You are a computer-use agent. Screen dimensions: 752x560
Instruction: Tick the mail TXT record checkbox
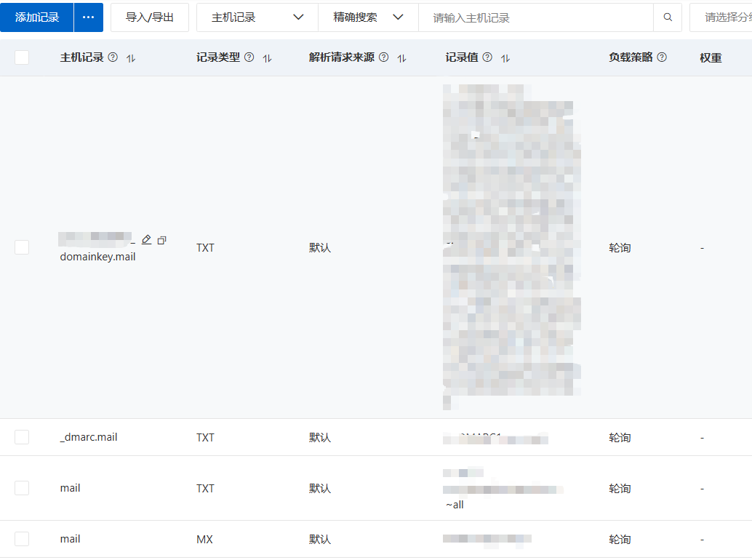22,488
